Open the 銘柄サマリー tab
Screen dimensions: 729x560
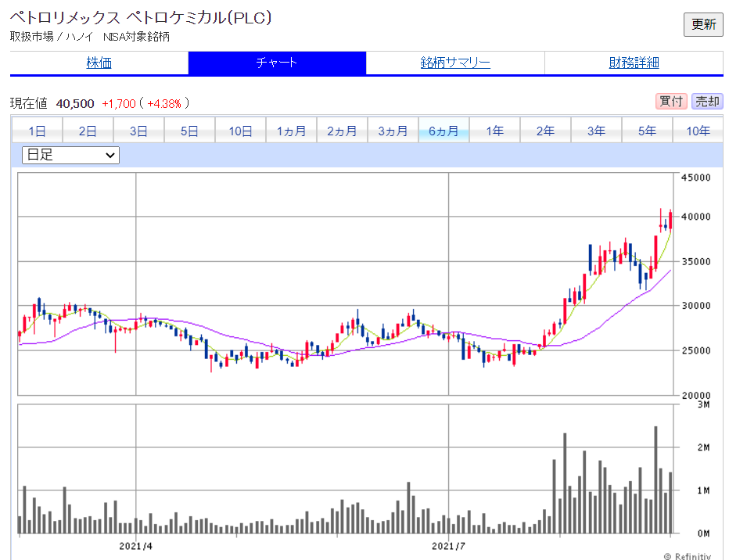[x=455, y=63]
